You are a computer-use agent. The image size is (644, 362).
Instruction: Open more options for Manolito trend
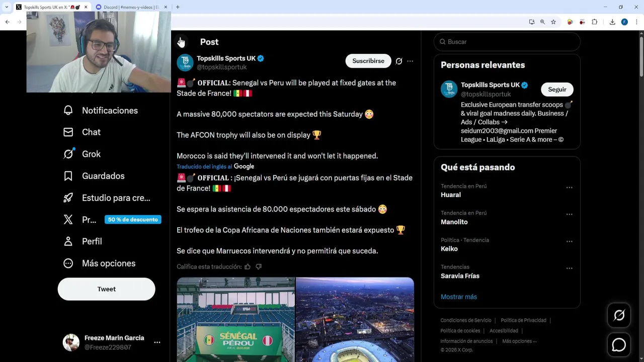pos(569,214)
